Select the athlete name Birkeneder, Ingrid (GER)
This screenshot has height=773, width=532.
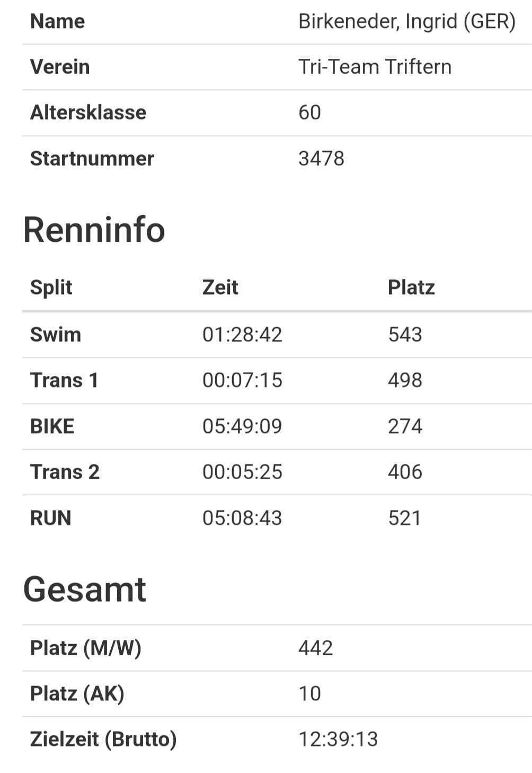coord(406,22)
